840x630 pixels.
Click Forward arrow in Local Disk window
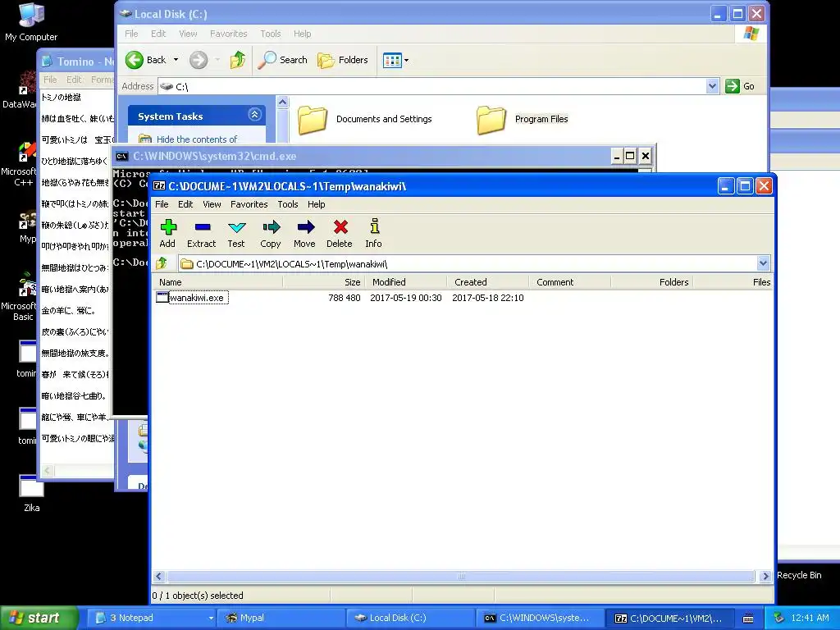(x=199, y=60)
